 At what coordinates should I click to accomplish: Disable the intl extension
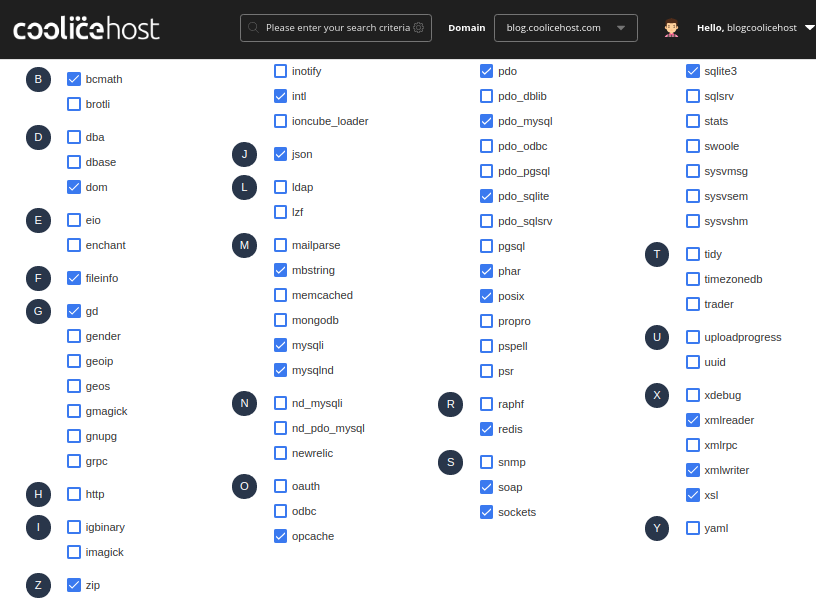coord(280,96)
